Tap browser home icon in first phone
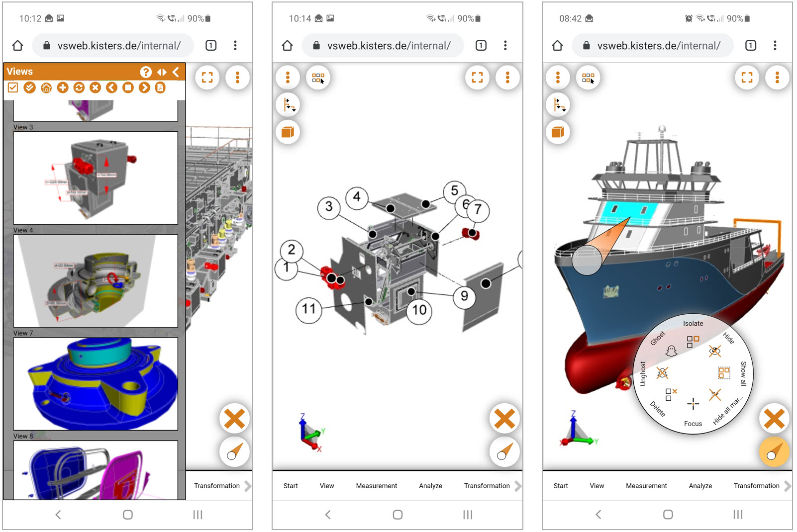Screen dimensions: 797x532 click(x=17, y=46)
